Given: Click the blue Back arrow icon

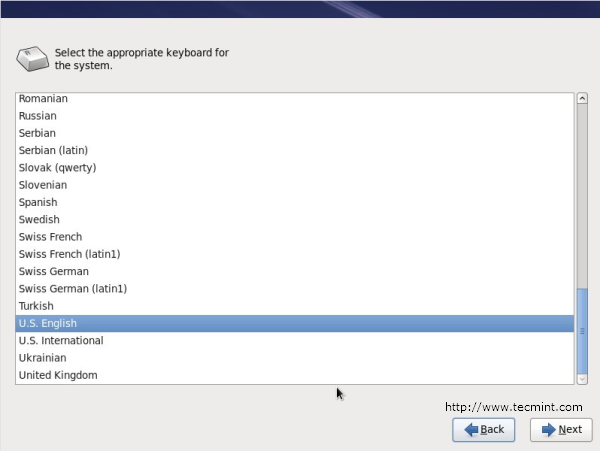Looking at the screenshot, I should pyautogui.click(x=471, y=430).
